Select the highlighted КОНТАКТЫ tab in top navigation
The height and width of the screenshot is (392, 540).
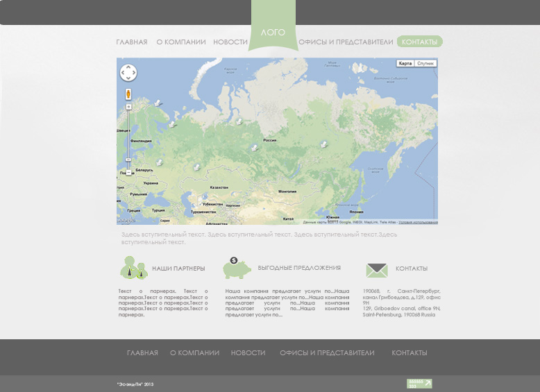coord(419,42)
